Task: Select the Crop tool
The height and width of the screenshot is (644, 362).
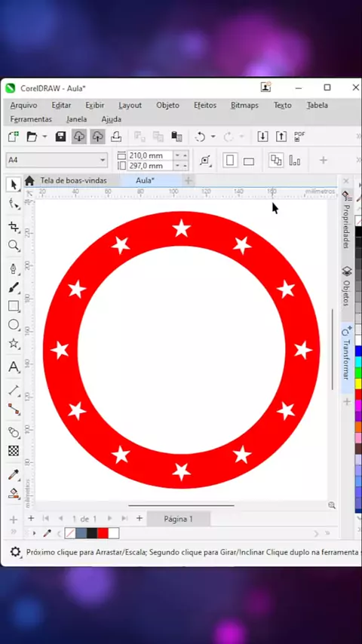Action: (14, 226)
